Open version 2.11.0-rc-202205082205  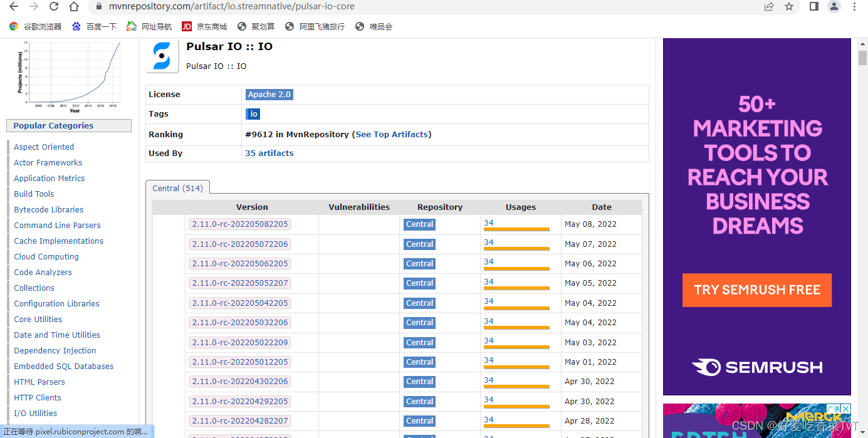(240, 224)
